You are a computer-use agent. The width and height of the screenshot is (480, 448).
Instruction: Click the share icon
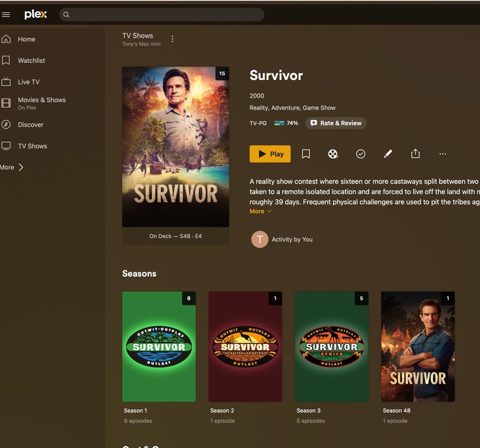pyautogui.click(x=415, y=153)
